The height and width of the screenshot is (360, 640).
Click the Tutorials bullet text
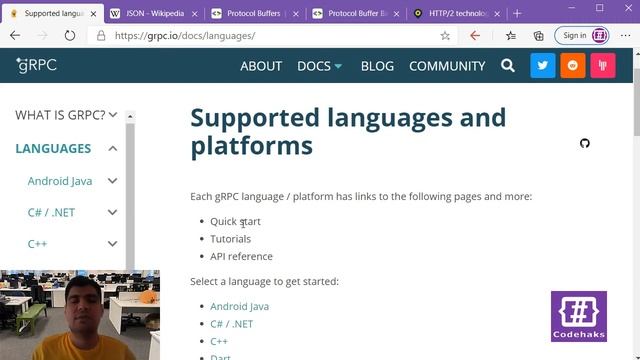click(231, 239)
